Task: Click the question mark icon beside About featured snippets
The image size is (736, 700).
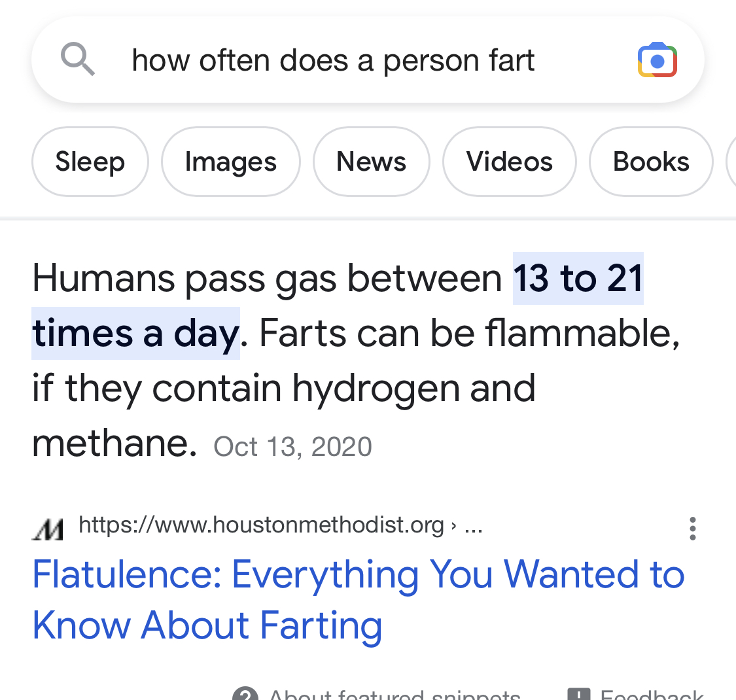Action: pos(245,694)
